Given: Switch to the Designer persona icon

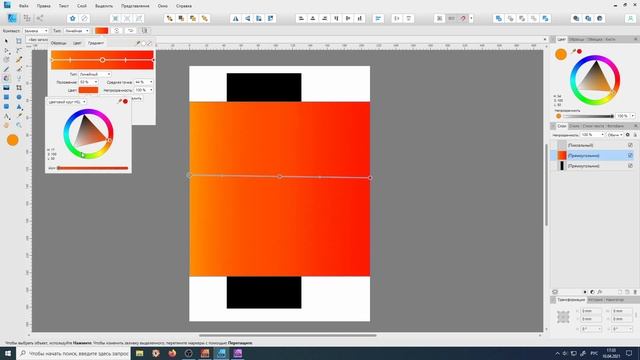Looking at the screenshot, I should point(12,18).
